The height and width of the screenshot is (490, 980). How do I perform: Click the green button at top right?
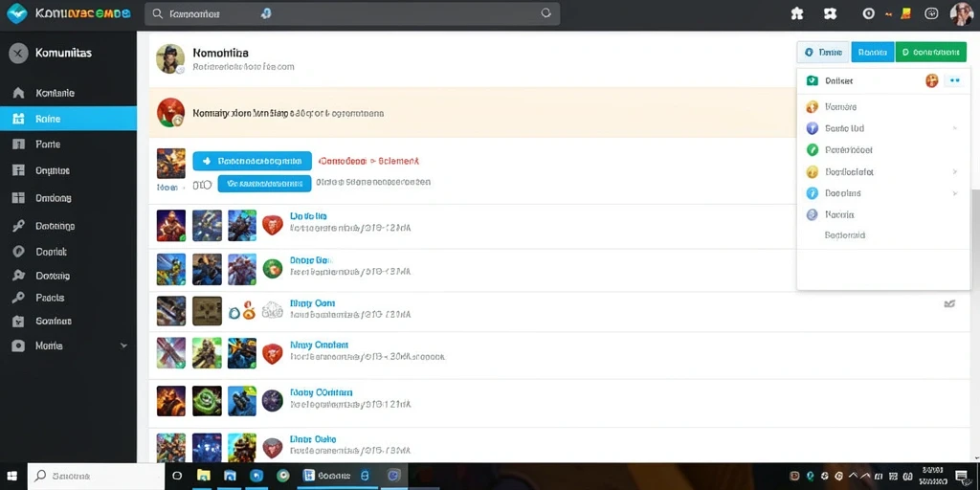(930, 53)
